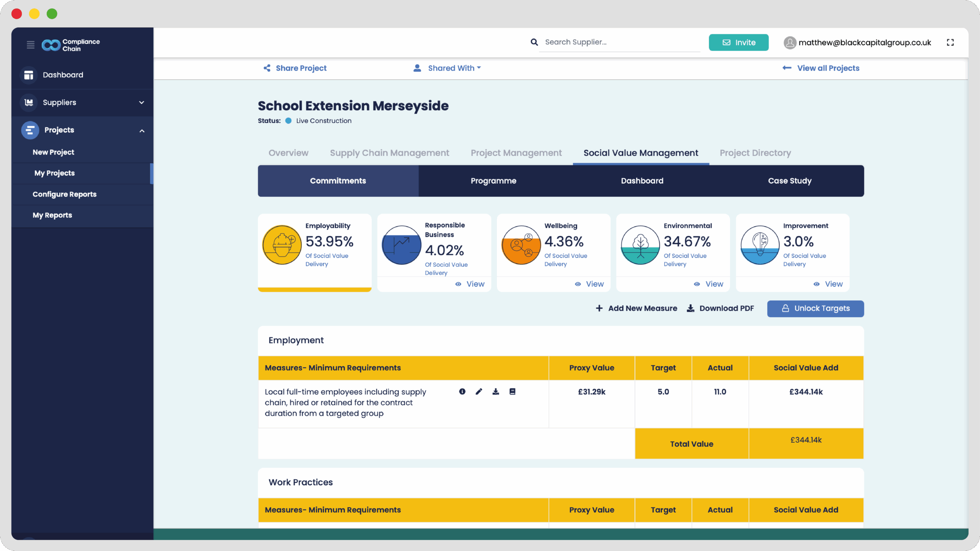This screenshot has height=551, width=980.
Task: Click the user avatar icon next to email
Action: tap(789, 42)
